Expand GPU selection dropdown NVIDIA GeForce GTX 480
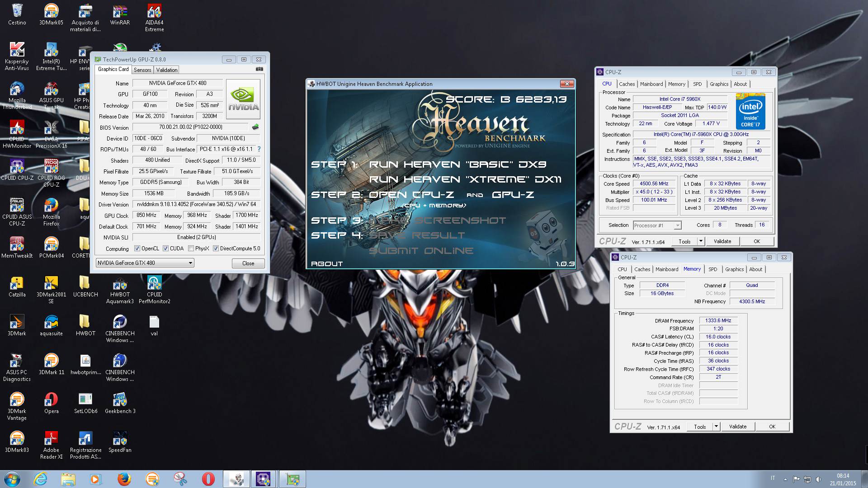The width and height of the screenshot is (868, 488). coord(145,263)
